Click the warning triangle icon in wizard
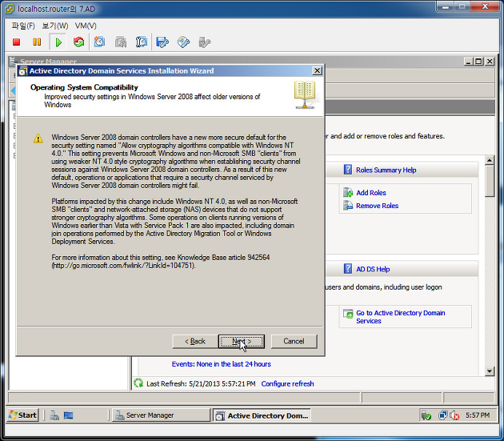This screenshot has height=441, width=504. click(x=38, y=138)
